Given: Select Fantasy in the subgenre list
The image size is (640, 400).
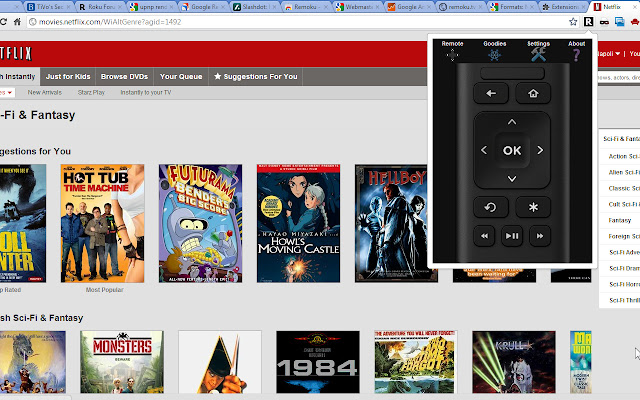Looking at the screenshot, I should click(x=620, y=220).
